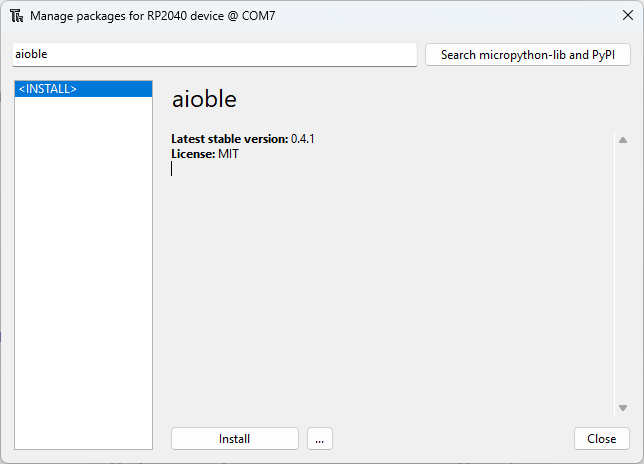Click empty area of the package list
Screen dimensions: 644x464
tap(83, 270)
